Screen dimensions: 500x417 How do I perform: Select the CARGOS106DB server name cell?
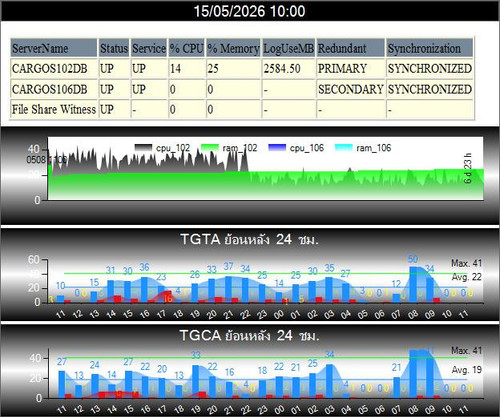pyautogui.click(x=54, y=89)
